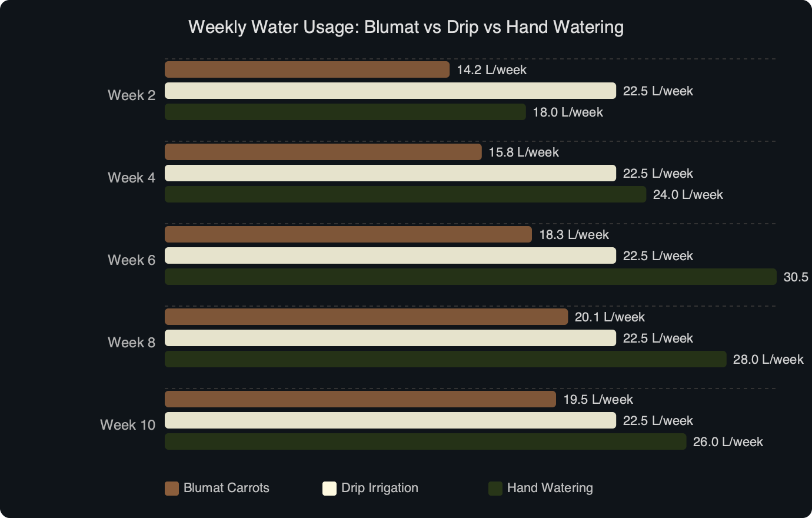Click the Blumat Carrots legend color swatch
This screenshot has width=812, height=518.
point(172,489)
